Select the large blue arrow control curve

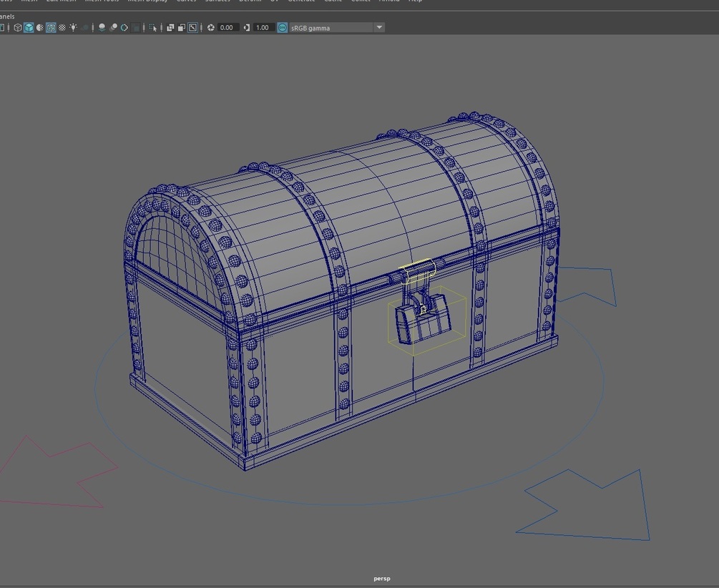[x=585, y=504]
